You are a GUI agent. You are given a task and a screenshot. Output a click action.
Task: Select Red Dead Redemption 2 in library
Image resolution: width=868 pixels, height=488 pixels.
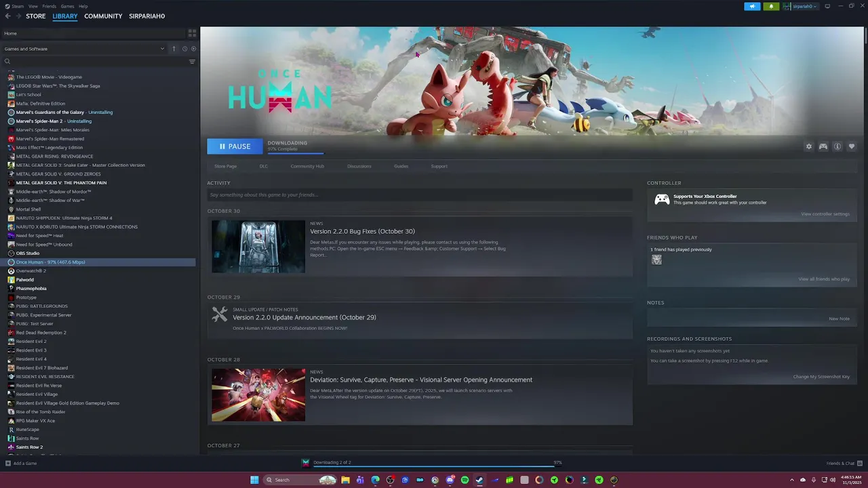[41, 333]
